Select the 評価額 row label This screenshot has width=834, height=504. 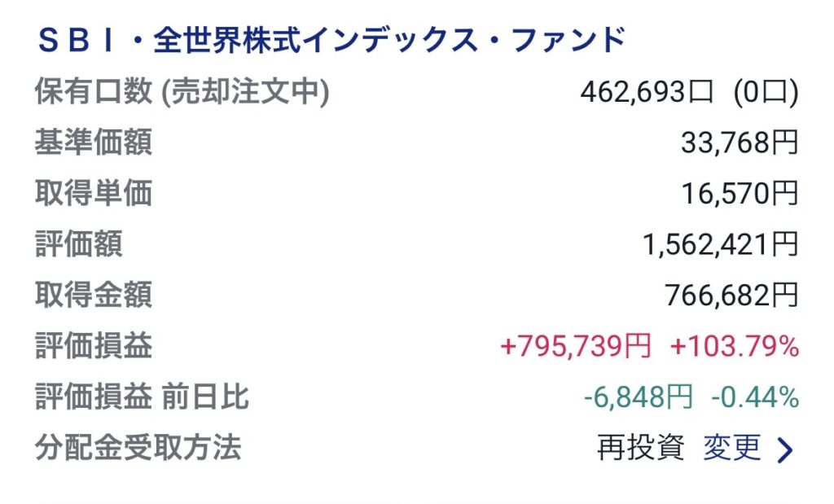tap(79, 244)
